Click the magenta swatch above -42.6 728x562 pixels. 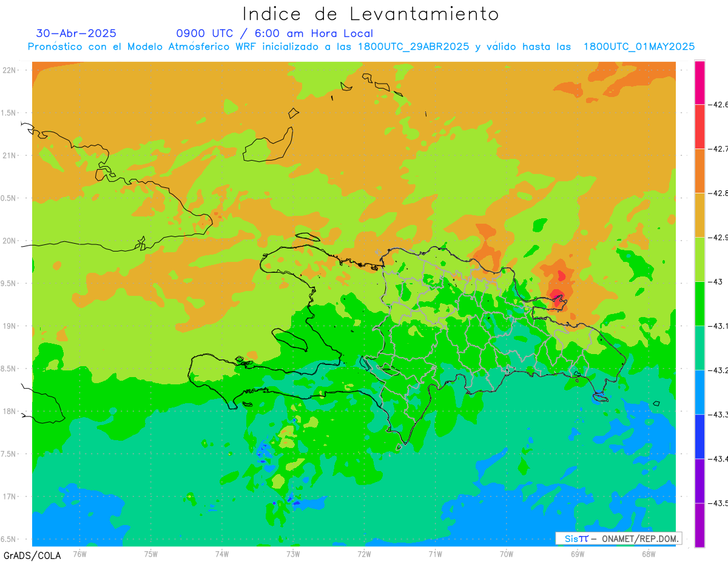pyautogui.click(x=699, y=82)
